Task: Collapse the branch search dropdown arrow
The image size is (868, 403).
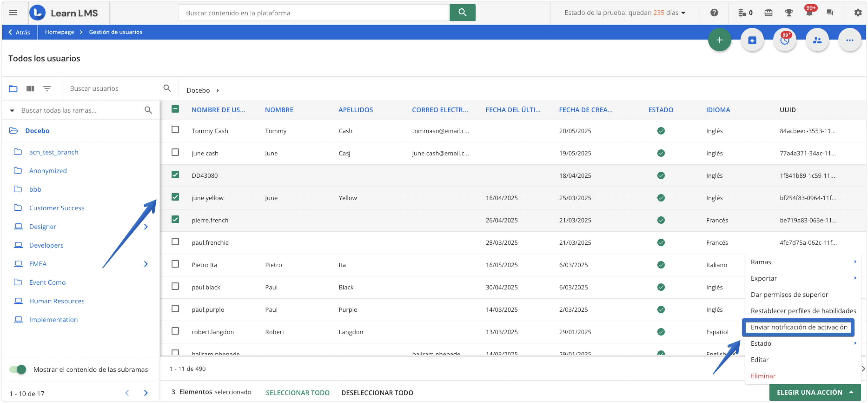Action: pyautogui.click(x=12, y=110)
